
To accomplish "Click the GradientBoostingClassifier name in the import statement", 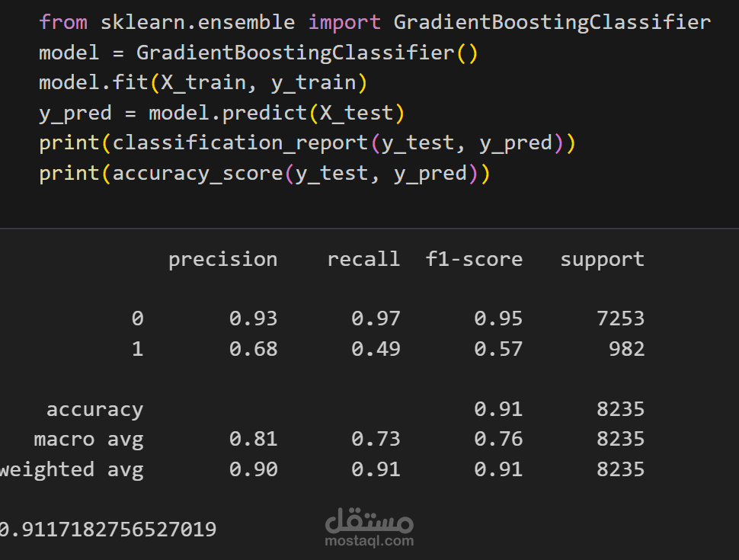I will [552, 23].
